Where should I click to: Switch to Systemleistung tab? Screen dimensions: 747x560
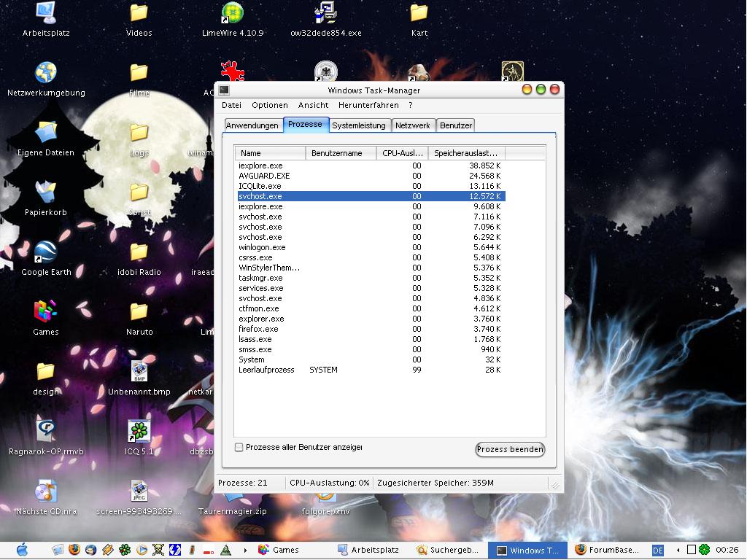pyautogui.click(x=359, y=125)
